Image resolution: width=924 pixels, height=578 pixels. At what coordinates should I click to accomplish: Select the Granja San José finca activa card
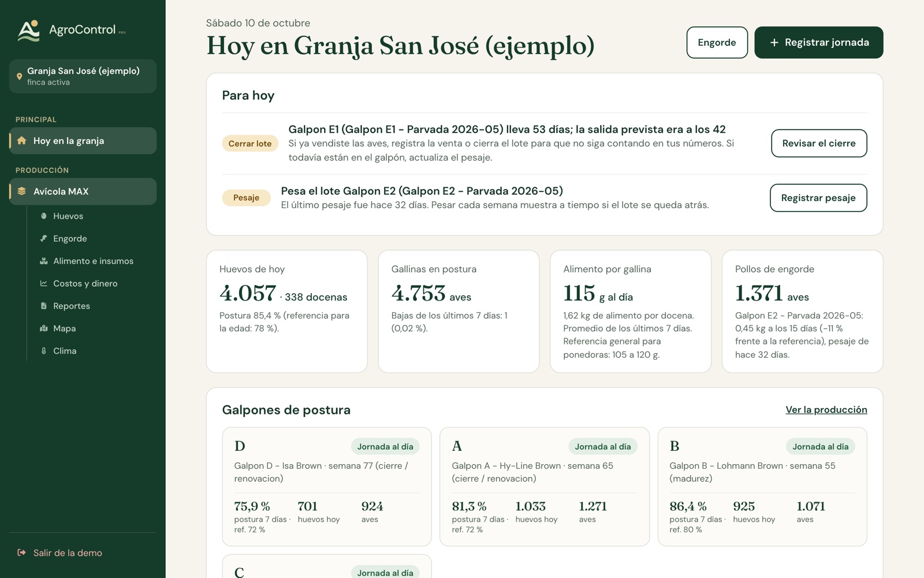coord(83,76)
